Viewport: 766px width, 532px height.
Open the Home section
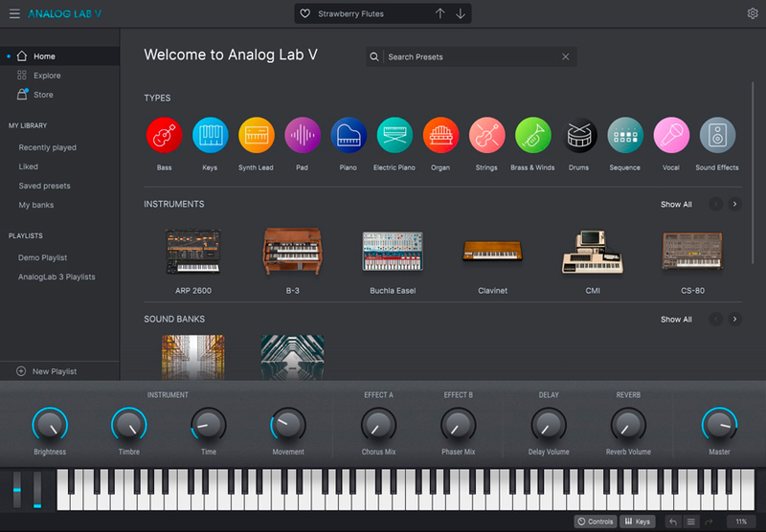(59, 56)
